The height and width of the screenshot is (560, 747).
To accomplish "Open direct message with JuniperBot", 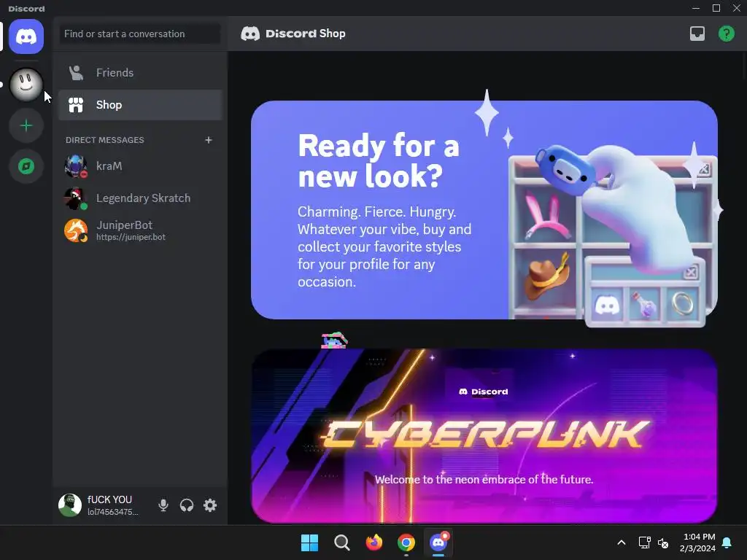I will point(140,230).
